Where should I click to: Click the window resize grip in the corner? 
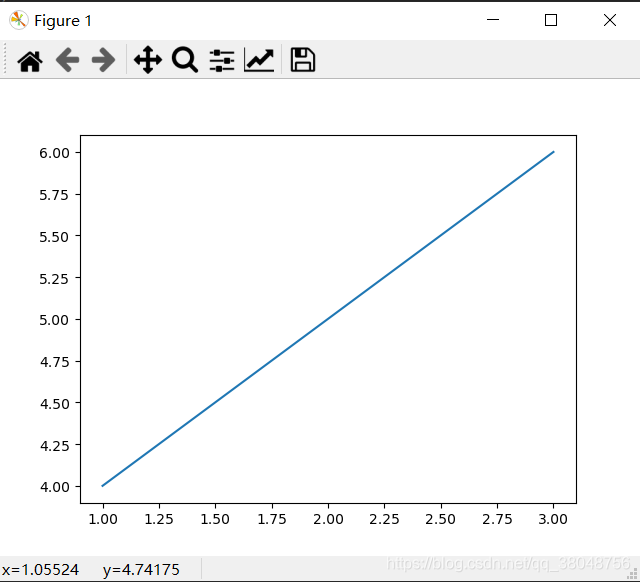click(x=632, y=574)
